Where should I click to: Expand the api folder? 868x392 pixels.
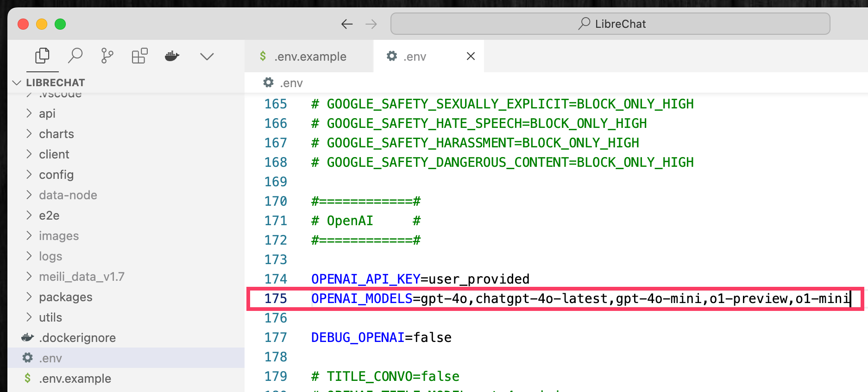(x=47, y=114)
